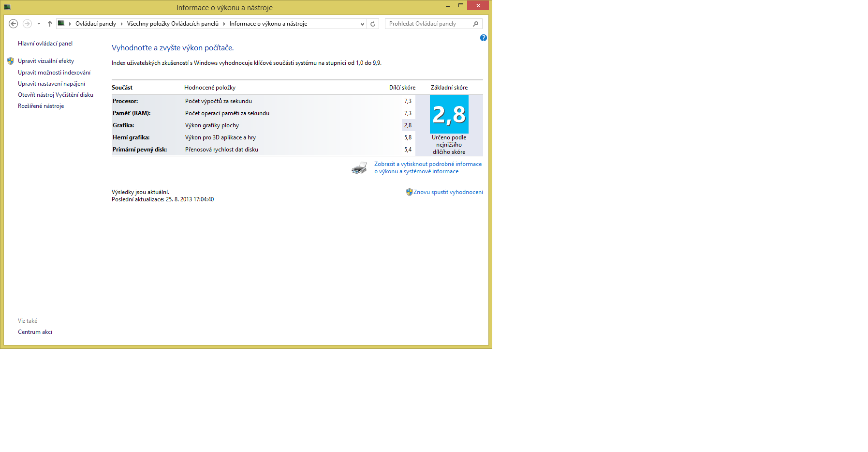Open the address bar history dropdown
This screenshot has width=868, height=452.
coord(362,24)
